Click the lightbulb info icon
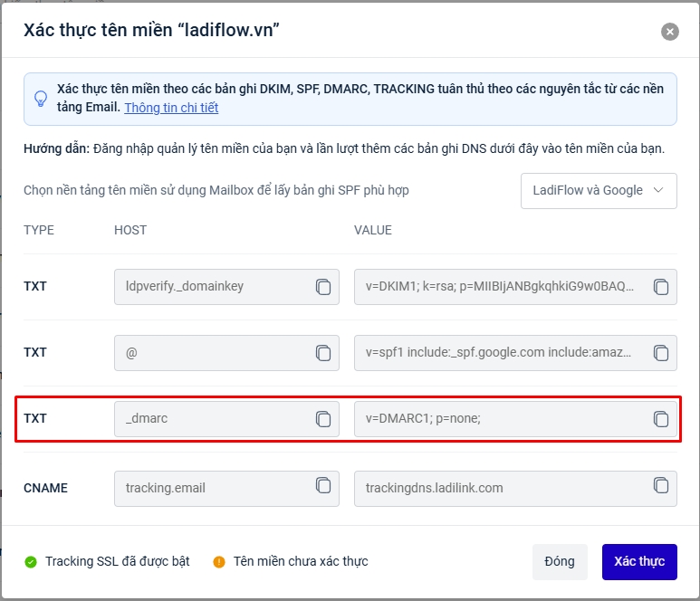Screen dimensions: 700x601 pos(41,99)
